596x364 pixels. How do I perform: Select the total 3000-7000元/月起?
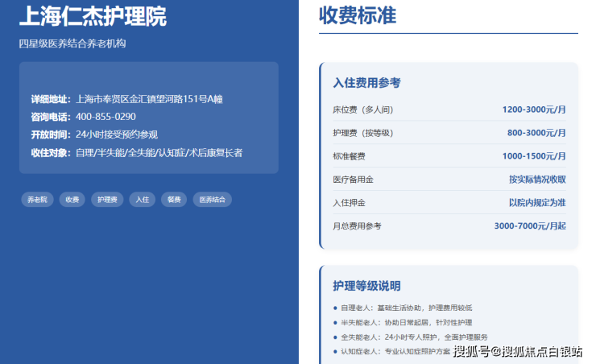click(530, 225)
